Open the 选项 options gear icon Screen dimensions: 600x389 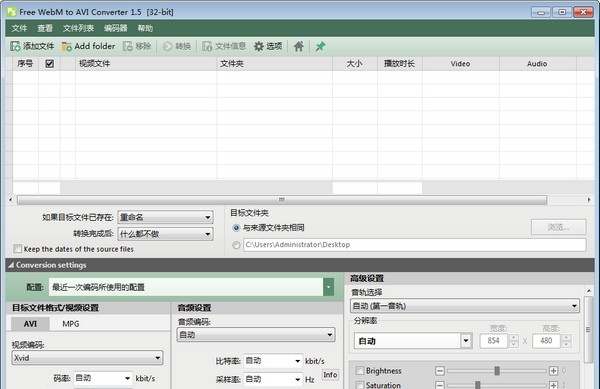point(259,46)
